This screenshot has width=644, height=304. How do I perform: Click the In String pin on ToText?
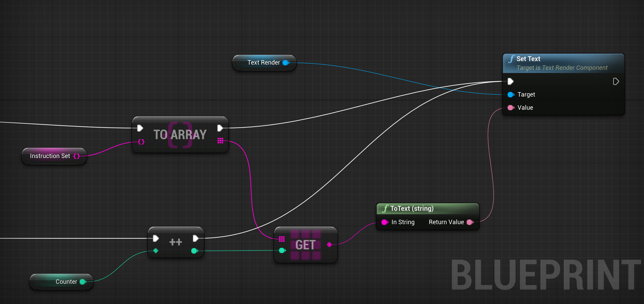pos(385,222)
